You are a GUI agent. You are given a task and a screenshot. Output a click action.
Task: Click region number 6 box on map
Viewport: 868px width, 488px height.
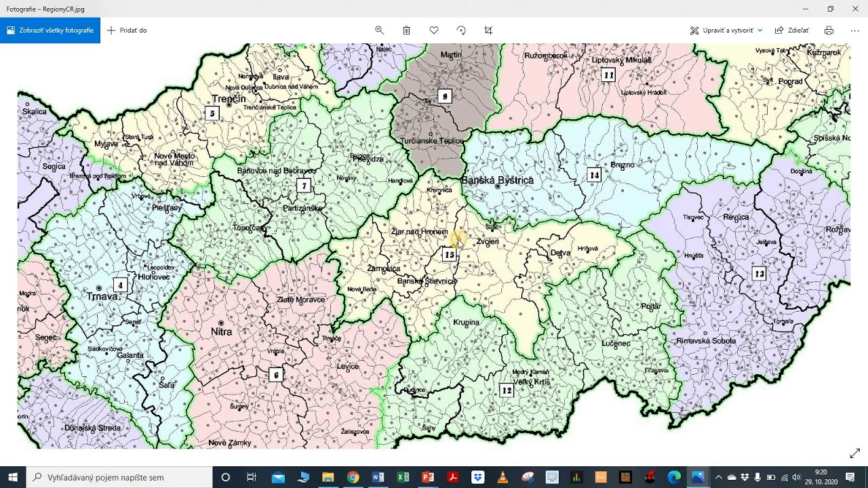pos(275,375)
